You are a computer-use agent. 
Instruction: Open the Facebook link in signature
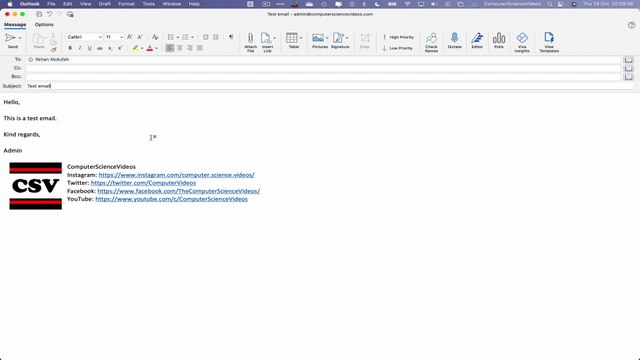[179, 191]
